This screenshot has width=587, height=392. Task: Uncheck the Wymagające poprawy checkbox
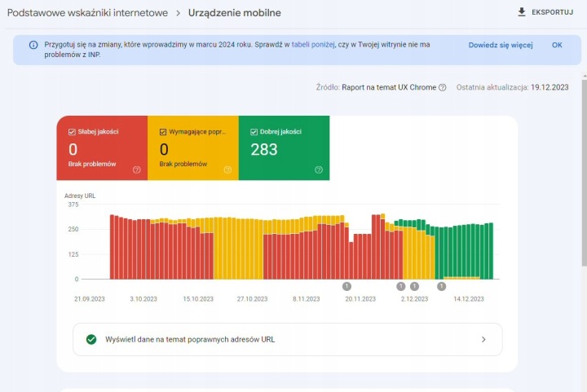pos(163,131)
